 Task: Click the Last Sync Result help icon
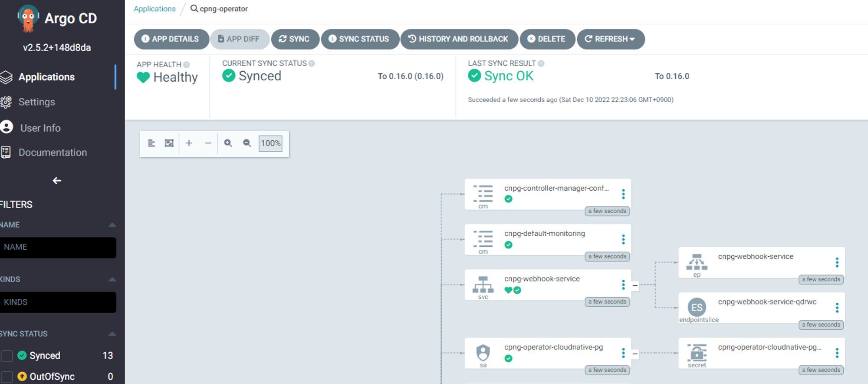(x=541, y=63)
